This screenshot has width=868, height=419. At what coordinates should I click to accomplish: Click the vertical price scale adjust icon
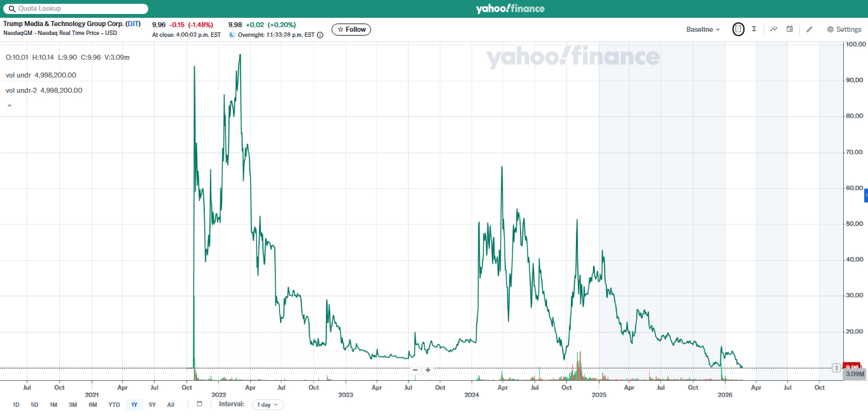(x=836, y=368)
